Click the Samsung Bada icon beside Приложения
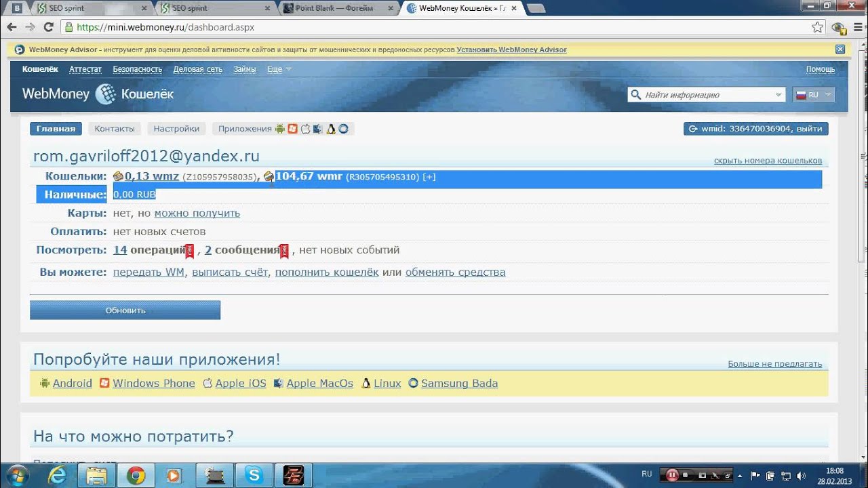 pyautogui.click(x=344, y=129)
